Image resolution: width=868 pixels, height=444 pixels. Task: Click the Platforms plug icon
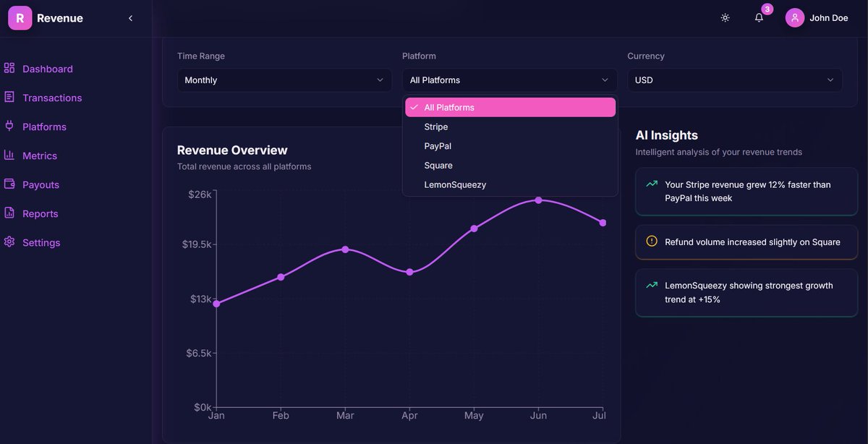click(x=9, y=126)
